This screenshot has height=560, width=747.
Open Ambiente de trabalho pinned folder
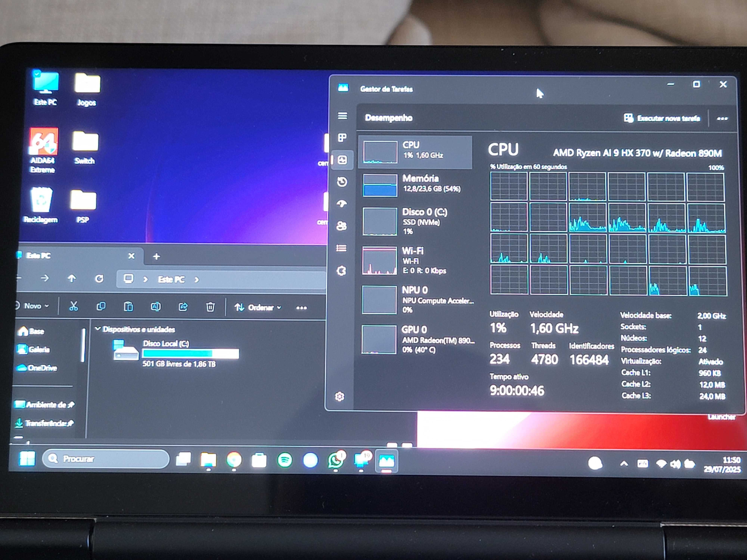44,404
